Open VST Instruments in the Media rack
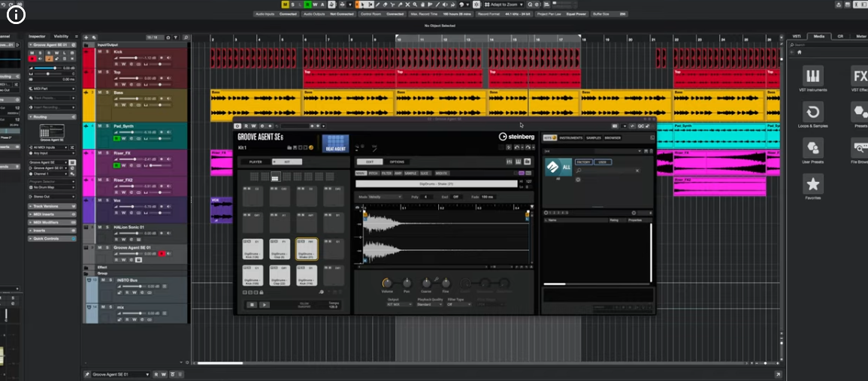Screen dimensions: 868x381 click(x=812, y=76)
